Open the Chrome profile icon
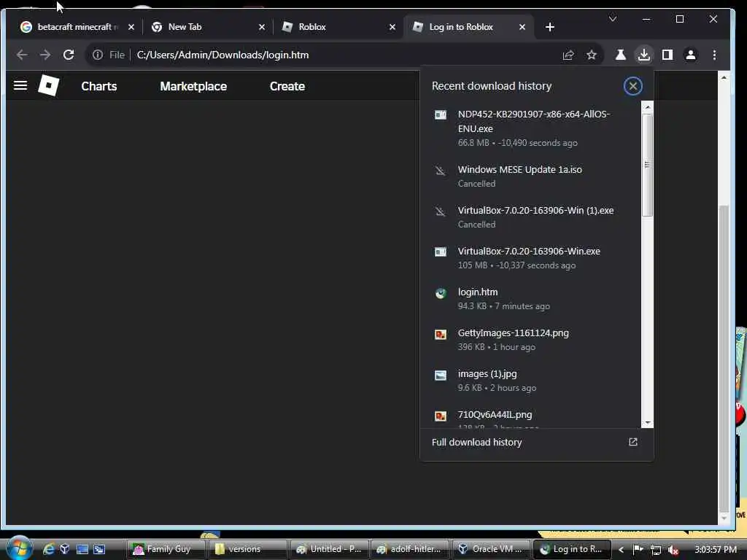This screenshot has width=747, height=560. point(690,55)
